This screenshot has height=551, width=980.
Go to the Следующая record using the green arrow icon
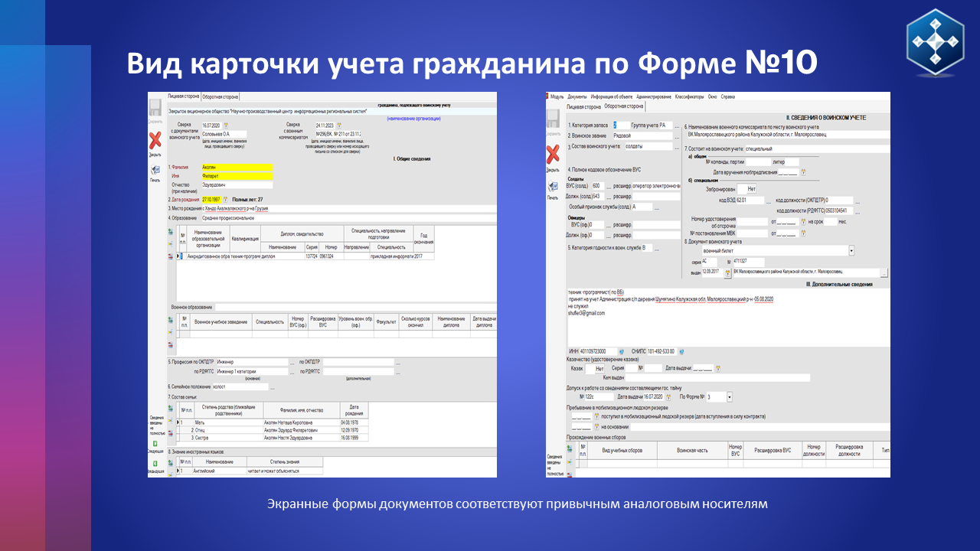click(155, 444)
